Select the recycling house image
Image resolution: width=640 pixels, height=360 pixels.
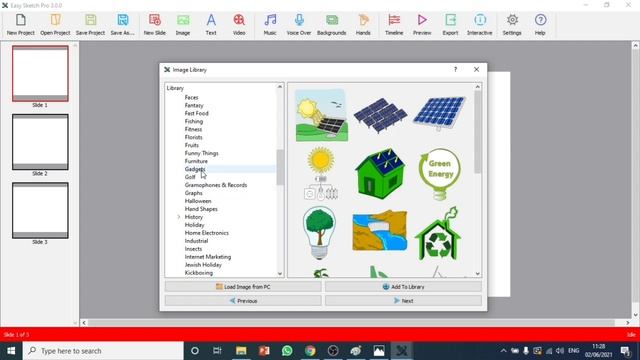[x=438, y=234]
